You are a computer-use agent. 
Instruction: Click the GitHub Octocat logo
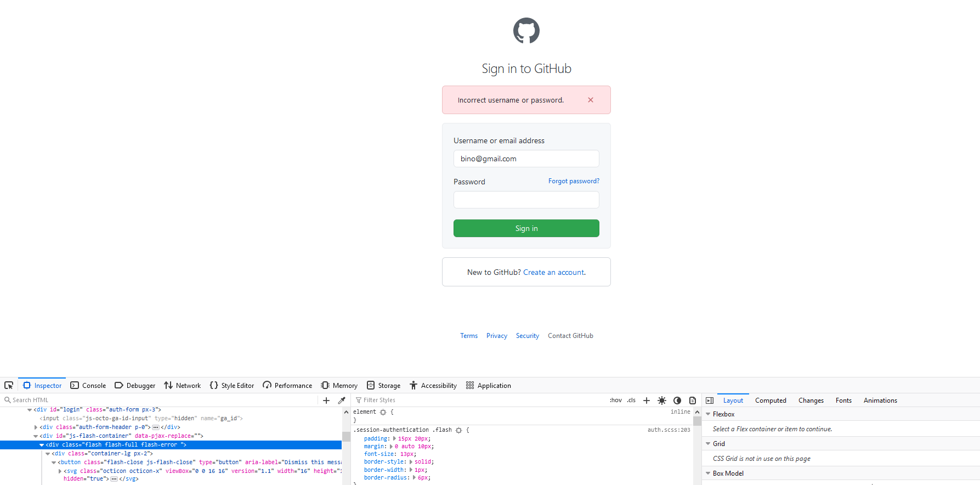click(526, 31)
